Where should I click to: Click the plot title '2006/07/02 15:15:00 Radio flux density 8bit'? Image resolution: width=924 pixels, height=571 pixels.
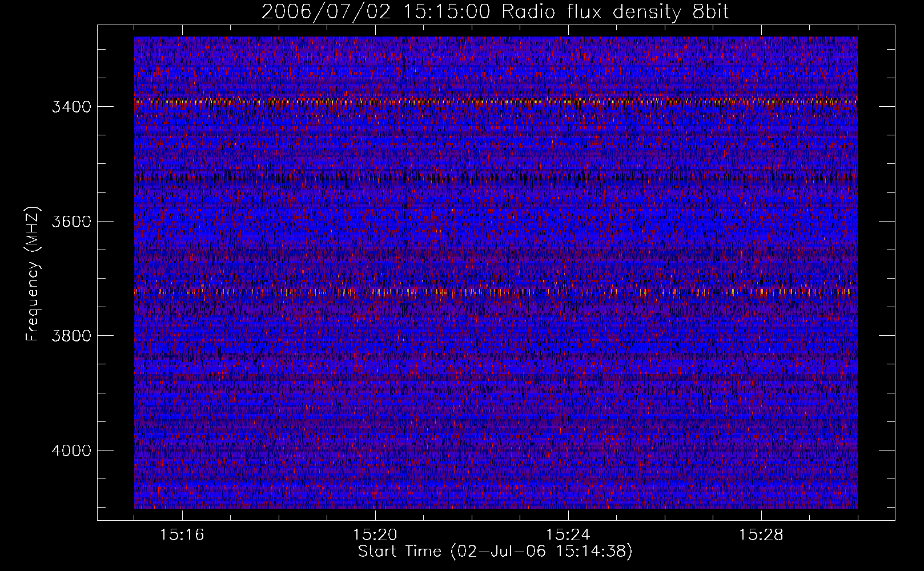tap(495, 12)
